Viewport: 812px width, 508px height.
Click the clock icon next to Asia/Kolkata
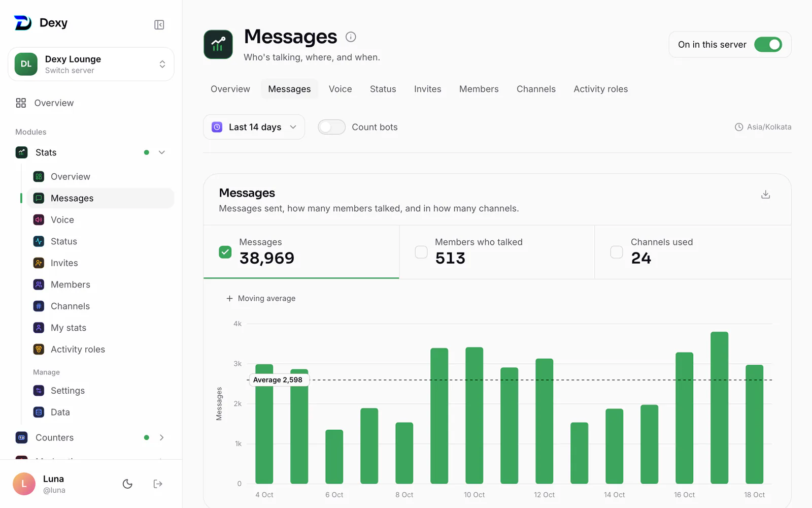[x=739, y=127]
